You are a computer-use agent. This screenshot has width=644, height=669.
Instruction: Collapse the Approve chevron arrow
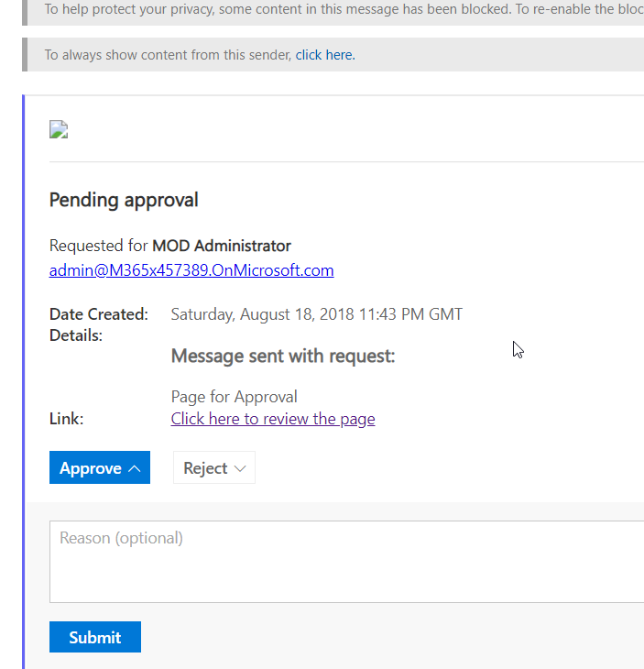135,468
